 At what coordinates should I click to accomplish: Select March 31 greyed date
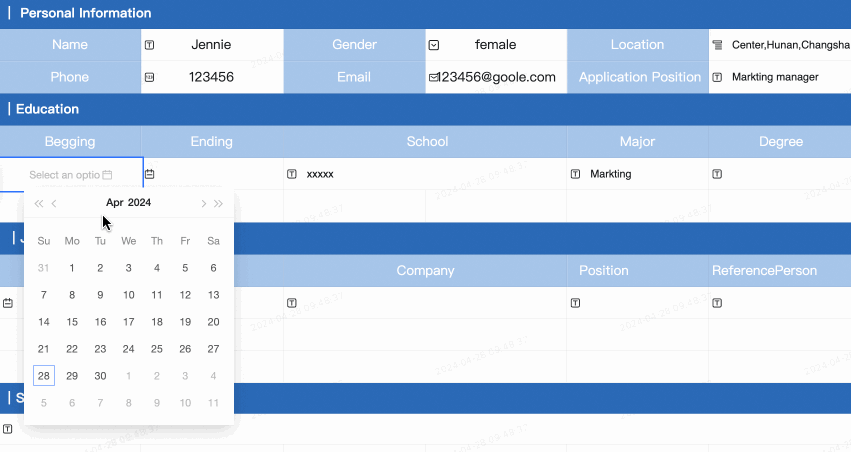pyautogui.click(x=44, y=268)
